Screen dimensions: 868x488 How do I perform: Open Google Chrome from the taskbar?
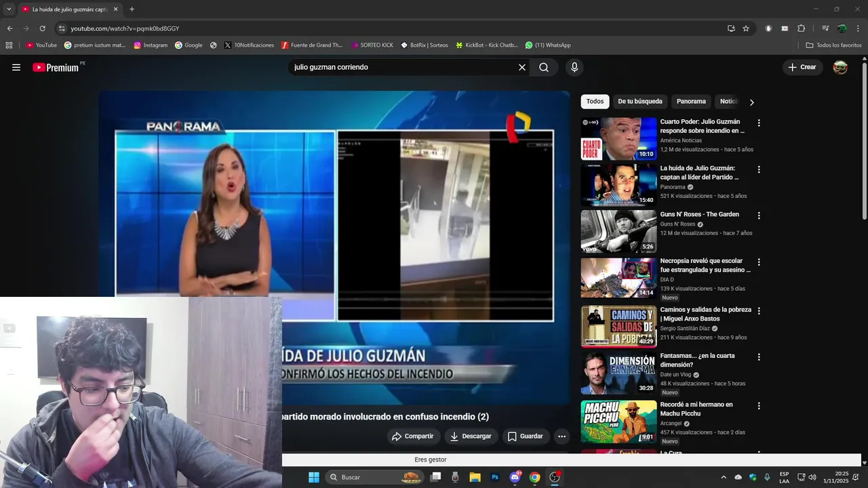[535, 477]
